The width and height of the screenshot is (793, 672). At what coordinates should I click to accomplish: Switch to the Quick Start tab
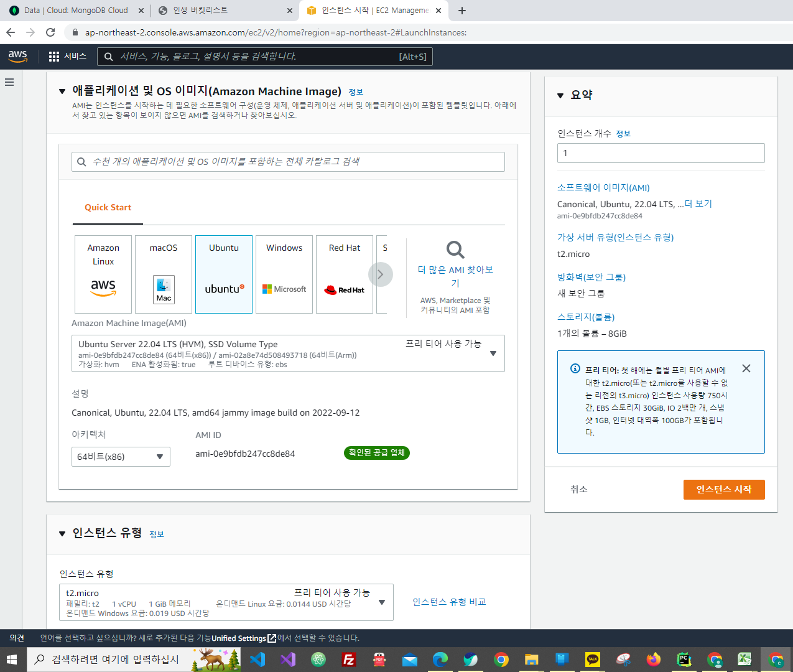point(108,208)
